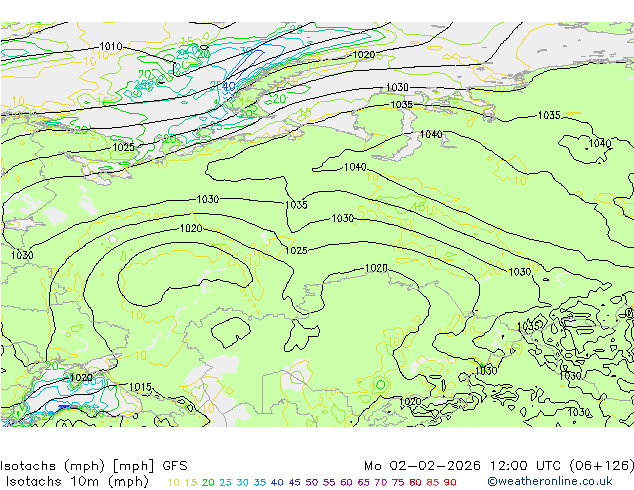Click the 1010 isobar label on map
This screenshot has width=634, height=490.
click(111, 46)
